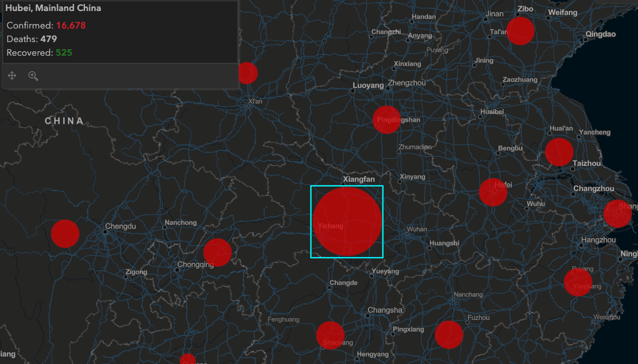This screenshot has height=364, width=638.
Task: Click the red circle near Chongqing
Action: tap(217, 253)
